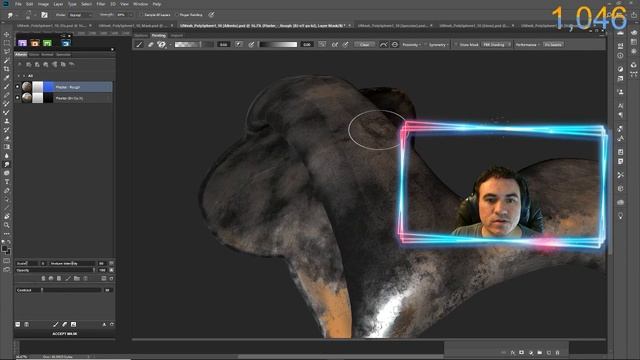Click the brush icon above ACCEPT MASK
Screen dimensions: 640x360
(x=56, y=324)
